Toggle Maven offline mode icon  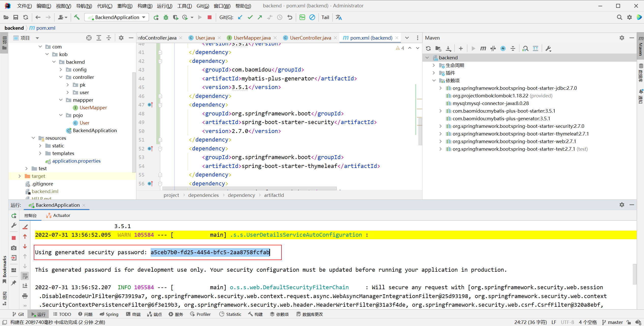click(493, 48)
